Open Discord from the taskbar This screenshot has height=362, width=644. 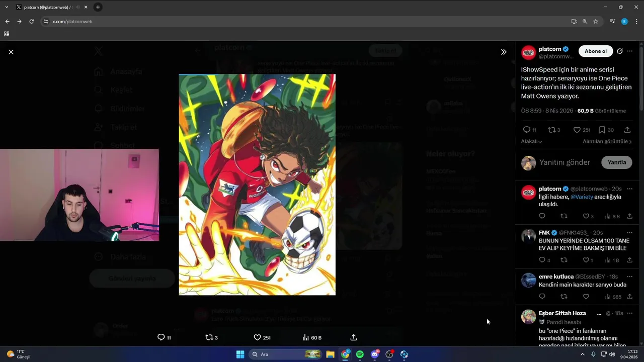375,354
